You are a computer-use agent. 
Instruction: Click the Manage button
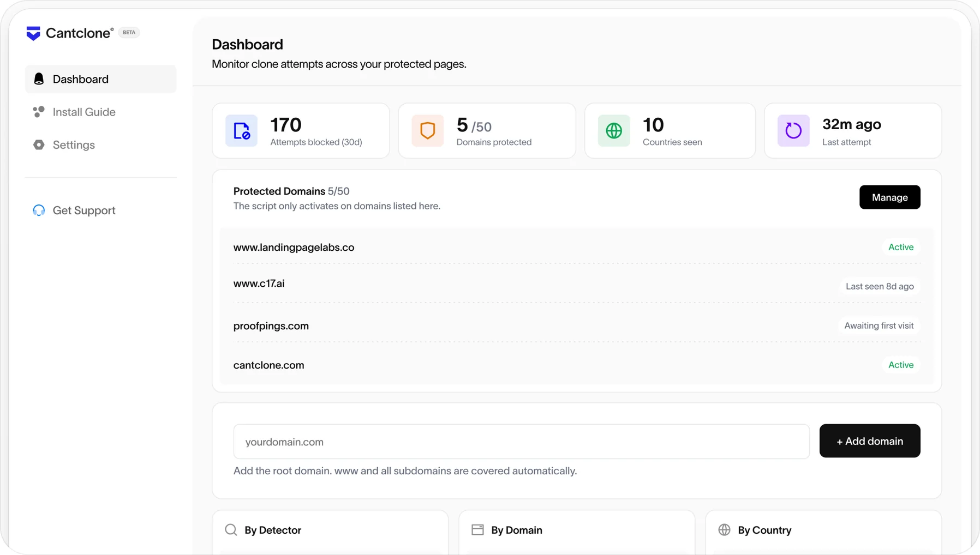pyautogui.click(x=889, y=197)
